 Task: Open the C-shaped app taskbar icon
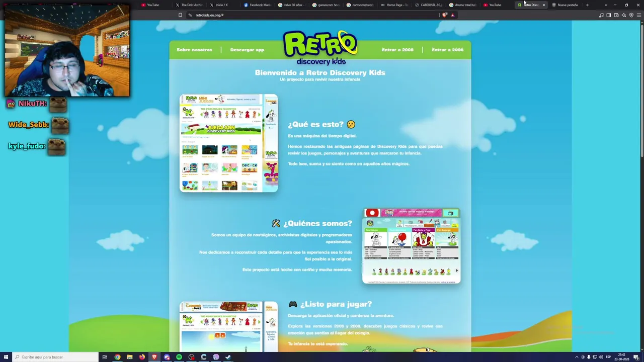coord(204,357)
